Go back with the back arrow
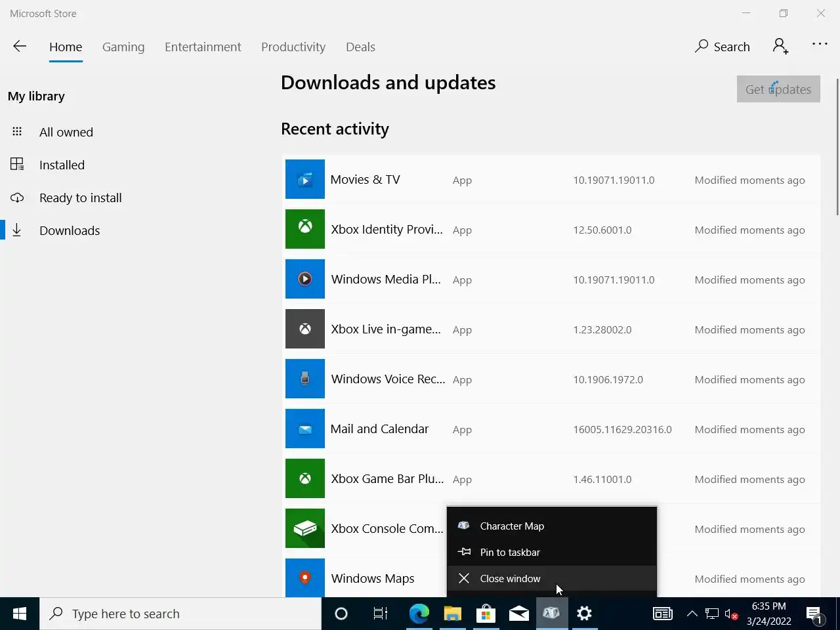 point(20,46)
